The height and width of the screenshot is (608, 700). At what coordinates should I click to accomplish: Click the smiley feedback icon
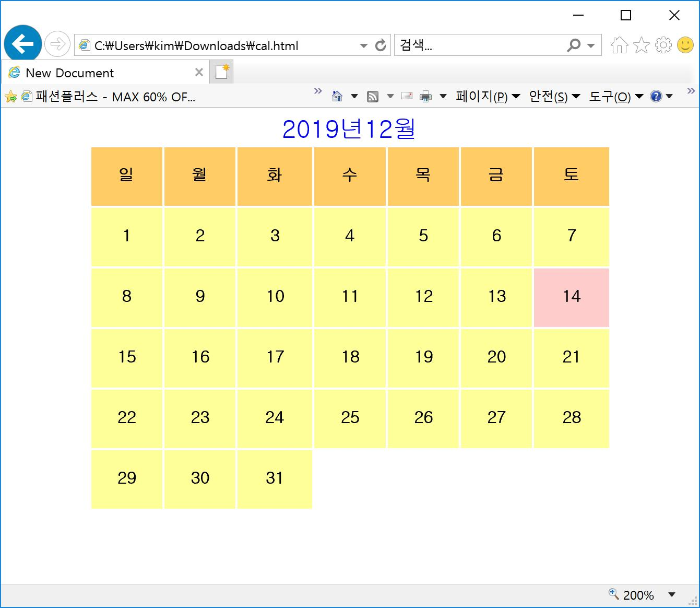[685, 45]
